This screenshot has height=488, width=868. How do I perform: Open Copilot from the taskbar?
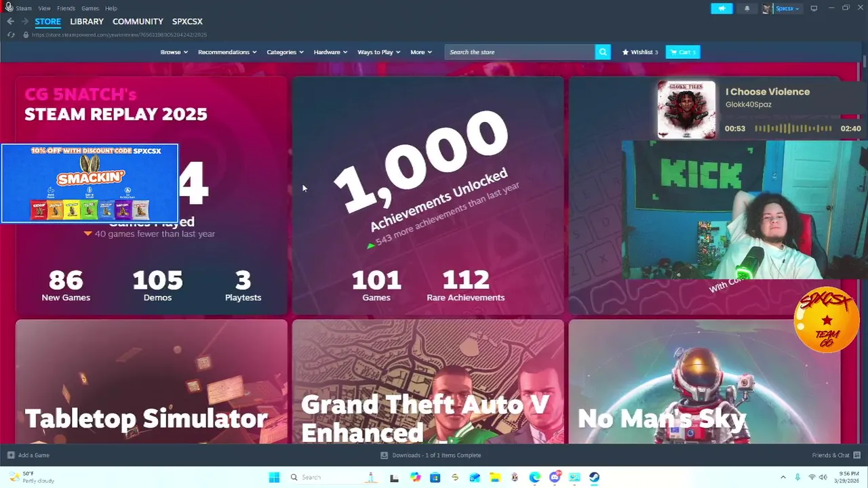pyautogui.click(x=416, y=477)
